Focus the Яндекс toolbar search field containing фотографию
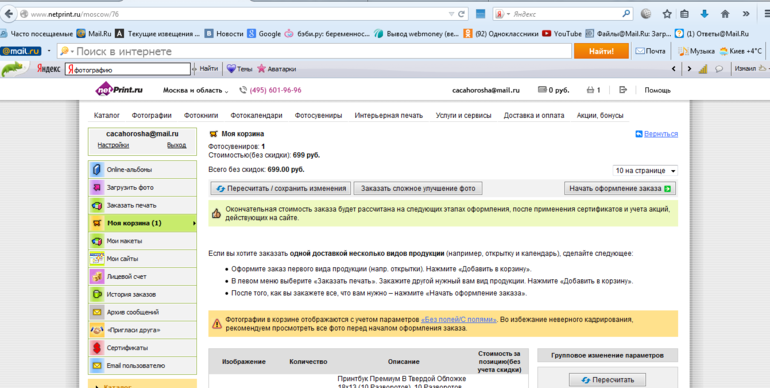Viewport: 770px width, 388px height. click(128, 69)
